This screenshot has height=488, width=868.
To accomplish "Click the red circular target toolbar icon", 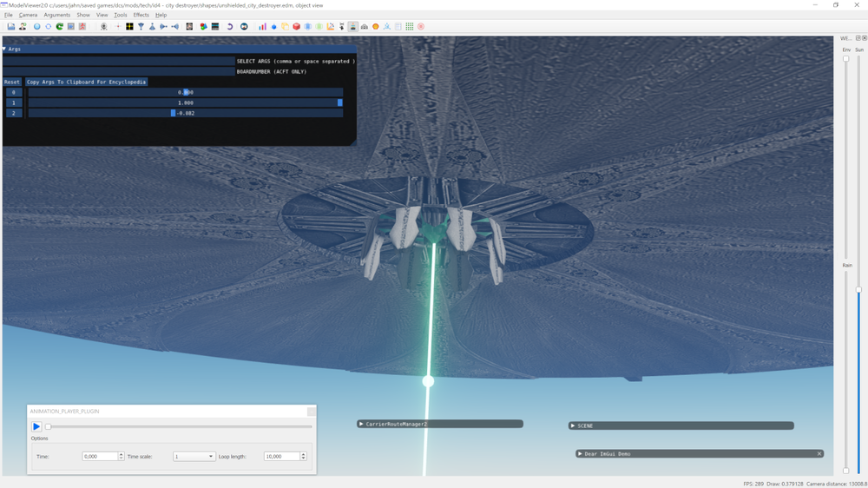I will tap(421, 27).
